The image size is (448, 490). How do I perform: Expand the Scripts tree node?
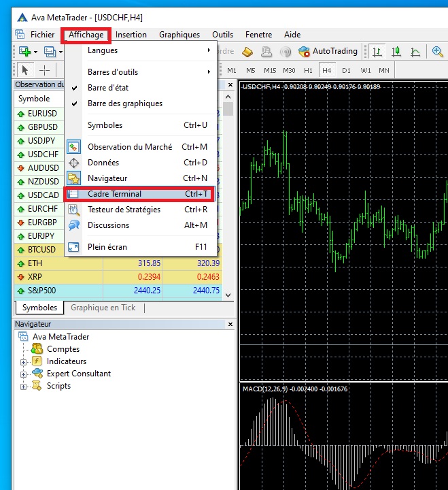[23, 387]
